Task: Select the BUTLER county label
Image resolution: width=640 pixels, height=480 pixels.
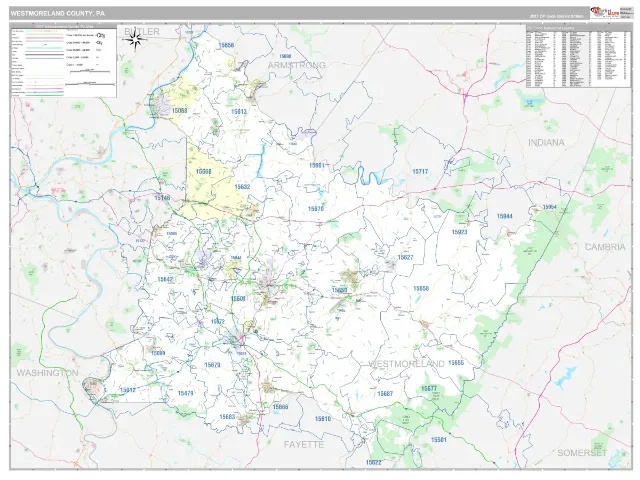Action: pyautogui.click(x=142, y=31)
